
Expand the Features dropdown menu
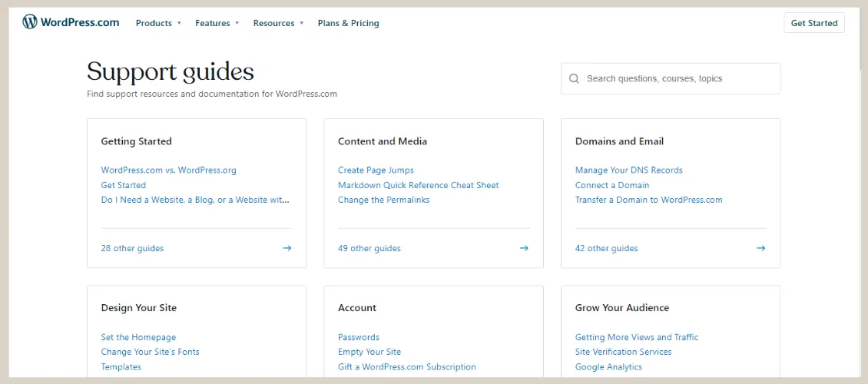pyautogui.click(x=217, y=23)
